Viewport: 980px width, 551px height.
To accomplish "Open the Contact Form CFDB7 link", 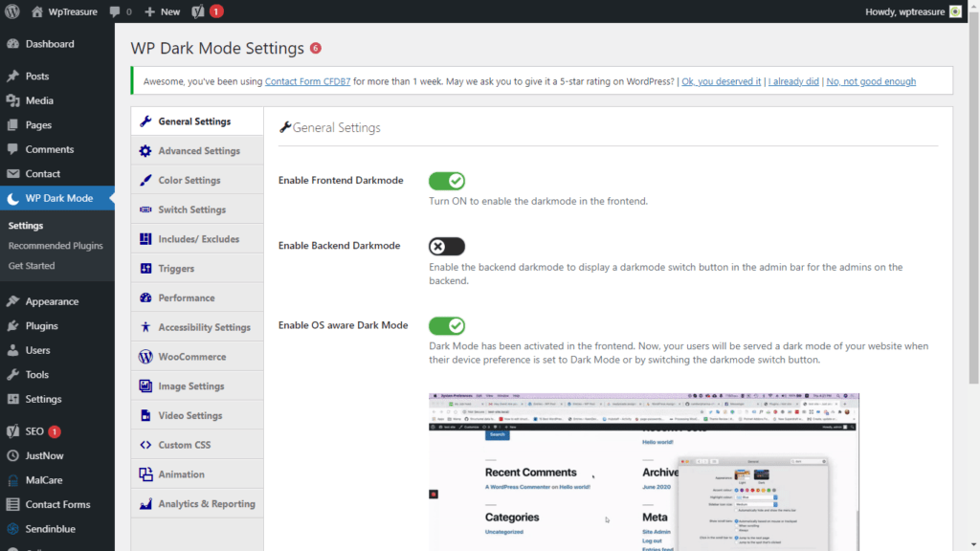I will 307,80.
